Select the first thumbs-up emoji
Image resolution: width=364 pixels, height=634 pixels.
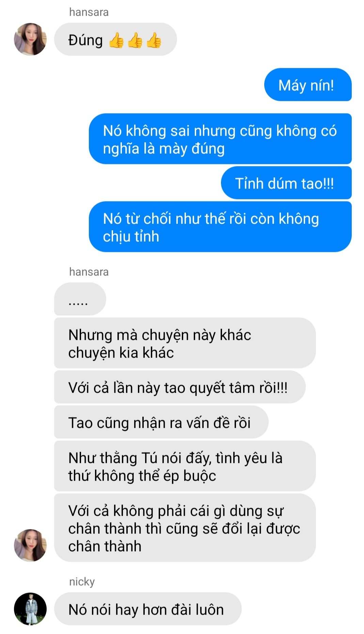coord(116,40)
